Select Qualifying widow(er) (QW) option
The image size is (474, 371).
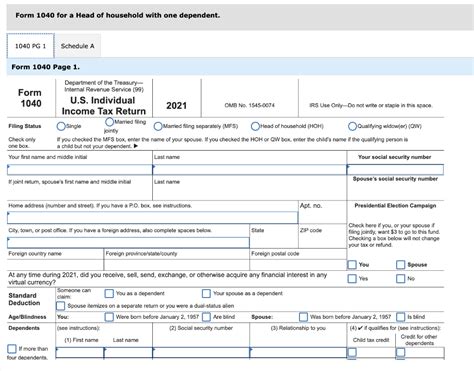click(x=352, y=127)
